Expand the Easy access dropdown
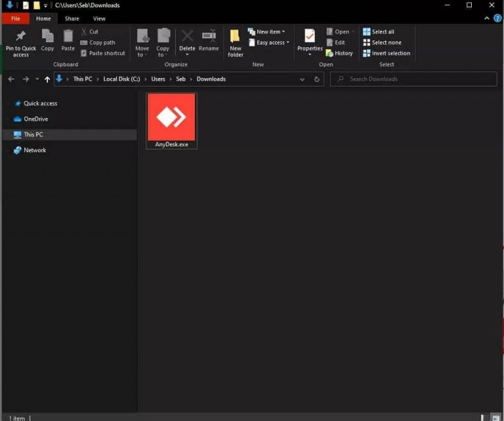Screen dimensions: 504x421 click(x=287, y=43)
